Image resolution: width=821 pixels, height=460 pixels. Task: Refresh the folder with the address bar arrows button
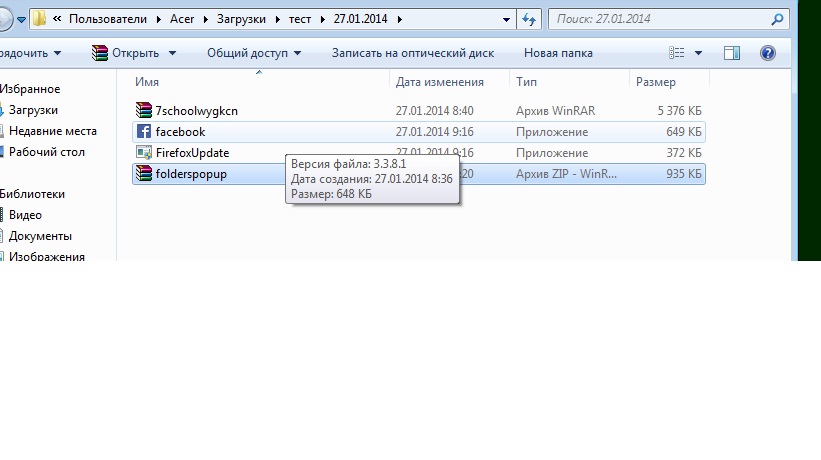(x=528, y=19)
